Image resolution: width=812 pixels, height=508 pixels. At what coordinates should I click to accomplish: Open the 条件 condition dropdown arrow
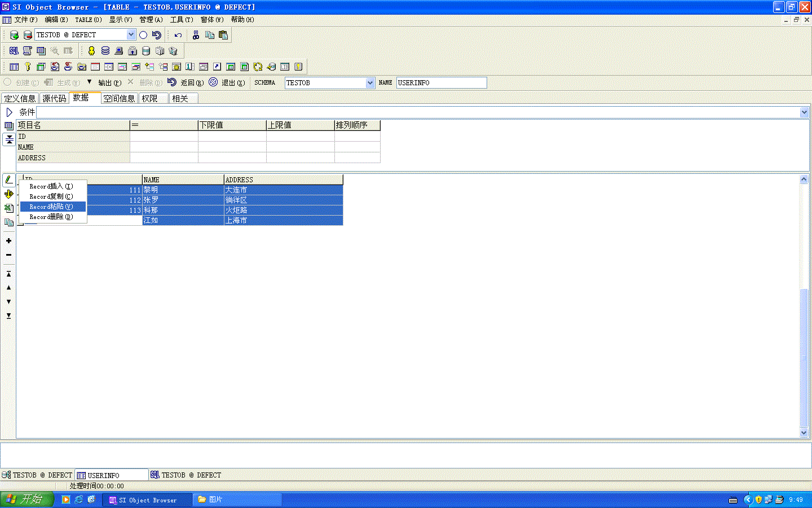804,112
